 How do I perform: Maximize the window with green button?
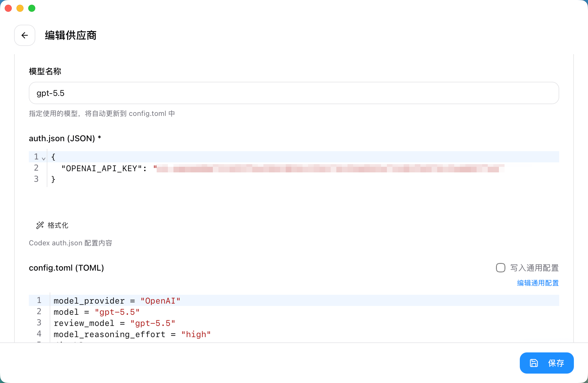coord(32,8)
